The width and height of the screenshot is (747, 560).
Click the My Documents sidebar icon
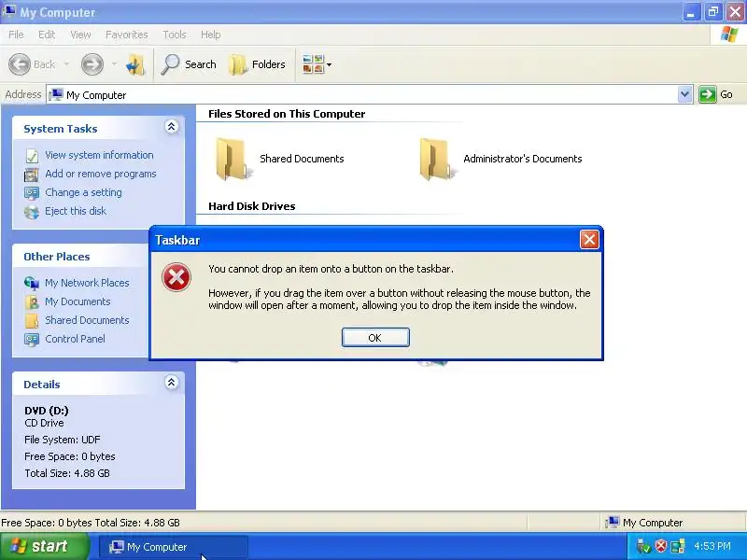(32, 301)
